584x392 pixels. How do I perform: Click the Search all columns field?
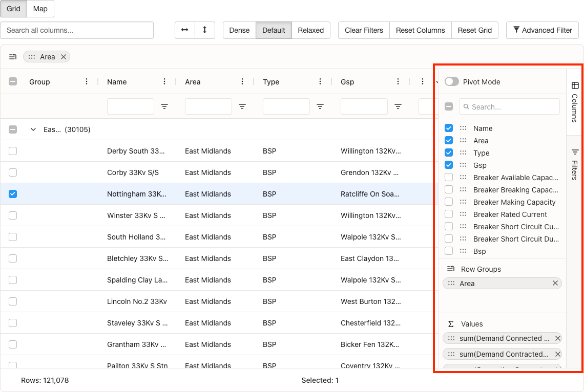pyautogui.click(x=77, y=30)
